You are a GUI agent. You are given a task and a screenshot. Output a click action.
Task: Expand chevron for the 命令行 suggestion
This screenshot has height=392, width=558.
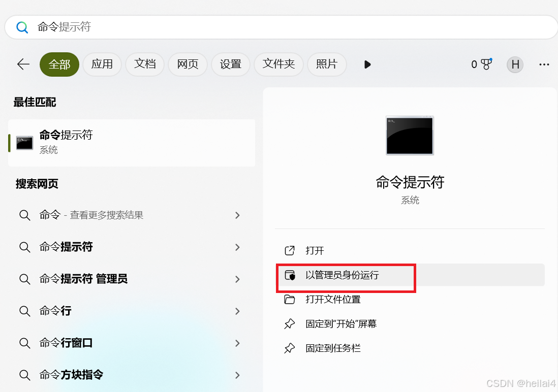(237, 311)
